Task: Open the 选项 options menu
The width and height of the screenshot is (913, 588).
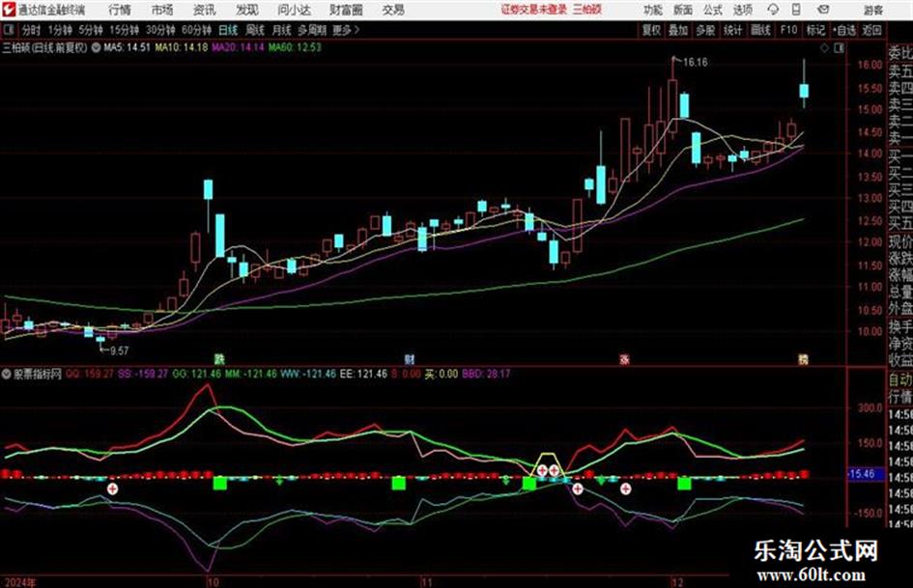Action: coord(742,10)
